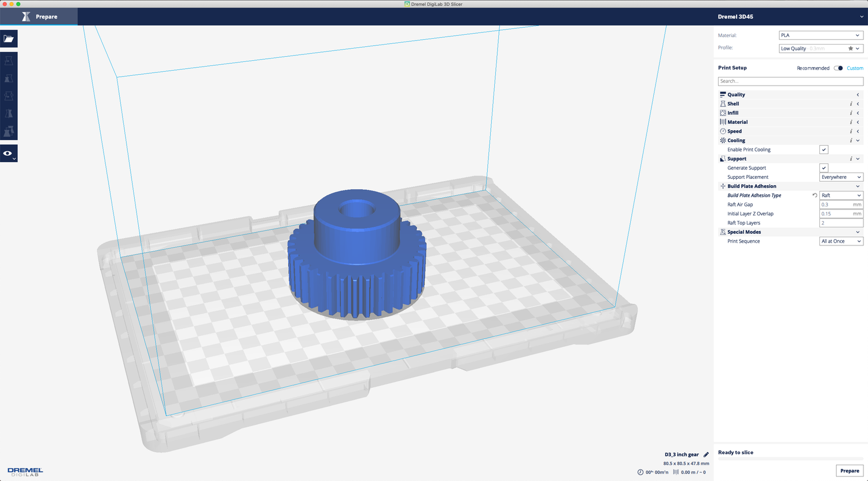Select the Move tool in the left toolbar
The height and width of the screenshot is (481, 868).
tap(9, 60)
